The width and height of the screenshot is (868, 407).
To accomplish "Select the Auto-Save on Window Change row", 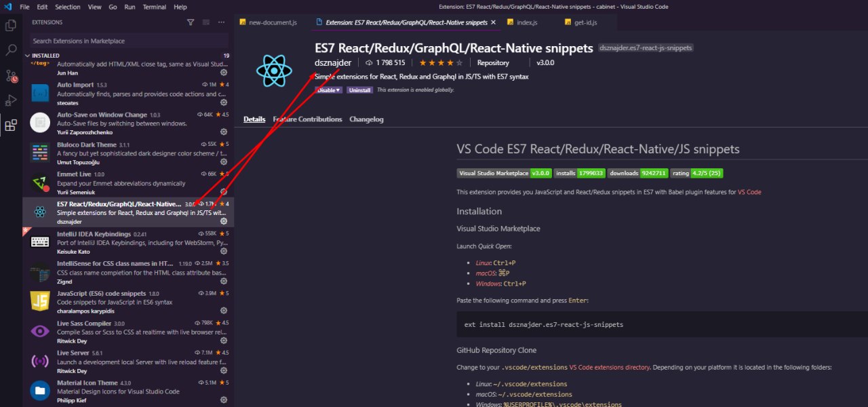I will [128, 123].
